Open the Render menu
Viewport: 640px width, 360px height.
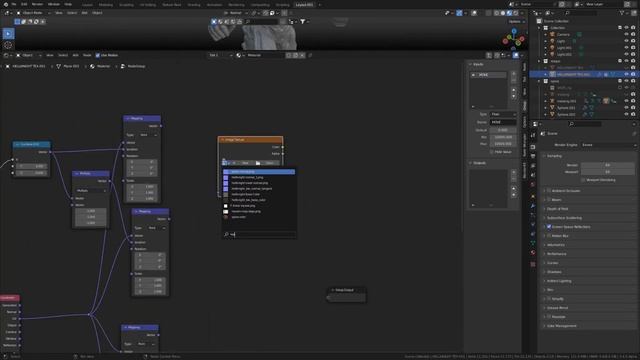tap(37, 4)
